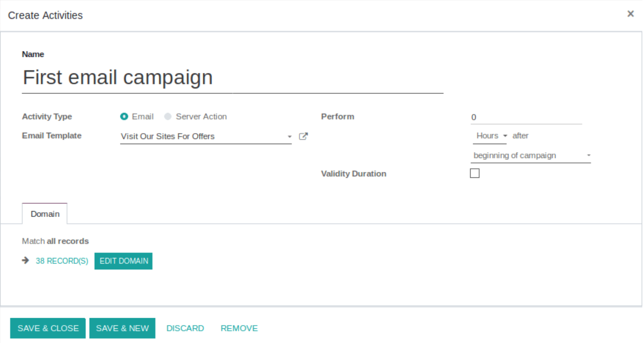Viewport: 644px width, 343px height.
Task: Open the Hours unit dropdown
Action: pos(491,136)
